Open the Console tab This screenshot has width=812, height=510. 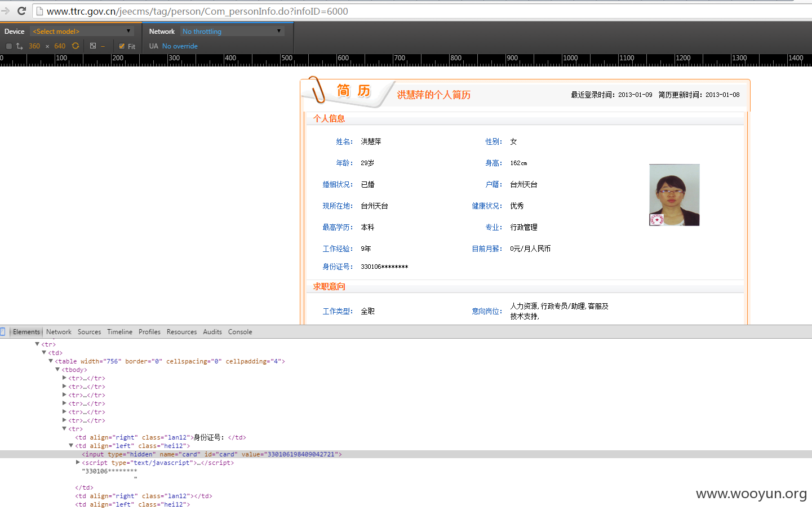tap(240, 332)
